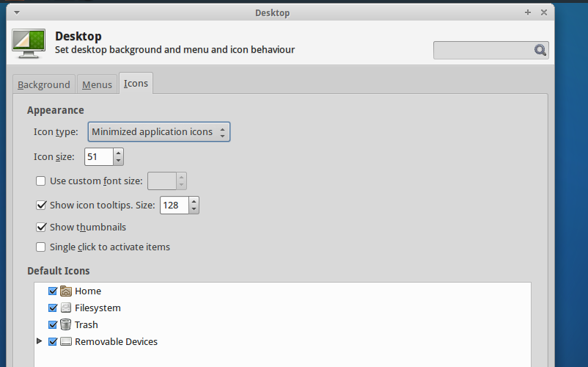This screenshot has height=367, width=588.
Task: Expand the Removable Devices tree row
Action: [39, 341]
